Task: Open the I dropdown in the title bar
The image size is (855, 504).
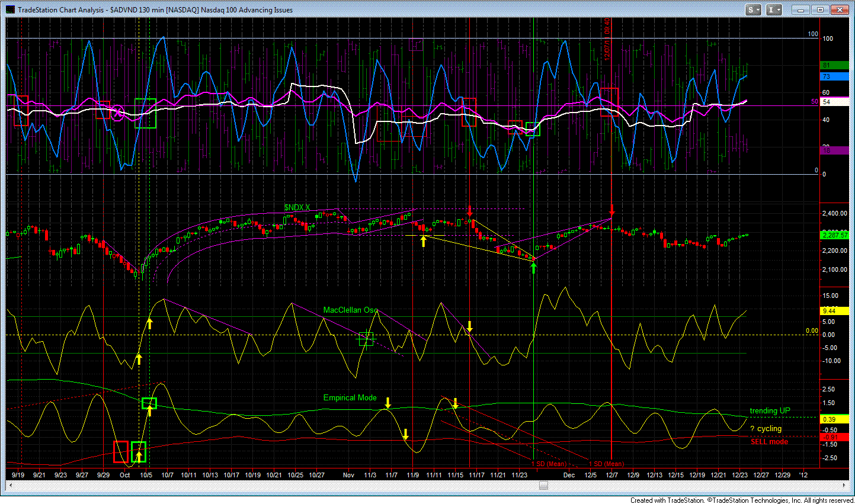Action: (774, 9)
